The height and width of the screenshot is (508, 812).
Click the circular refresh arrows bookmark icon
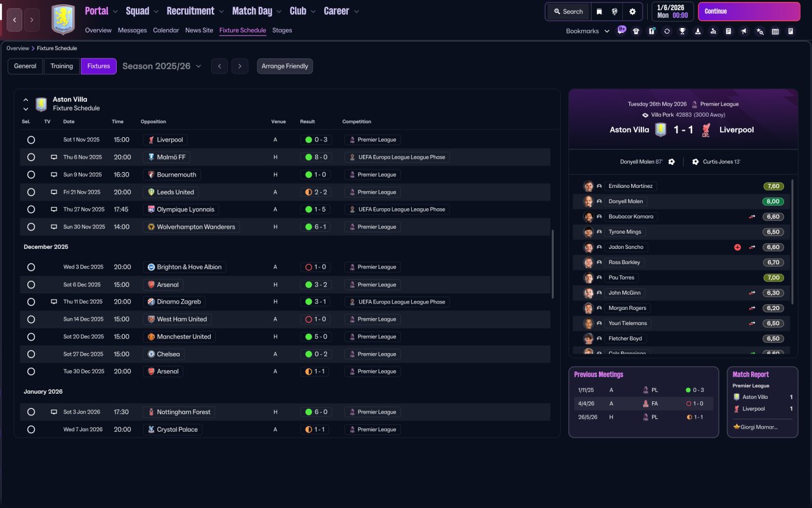667,31
